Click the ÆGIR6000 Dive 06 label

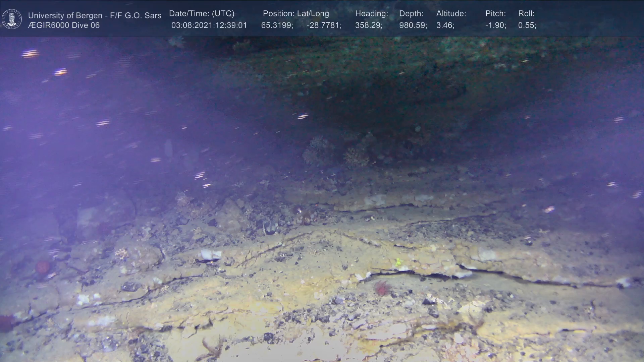[64, 25]
